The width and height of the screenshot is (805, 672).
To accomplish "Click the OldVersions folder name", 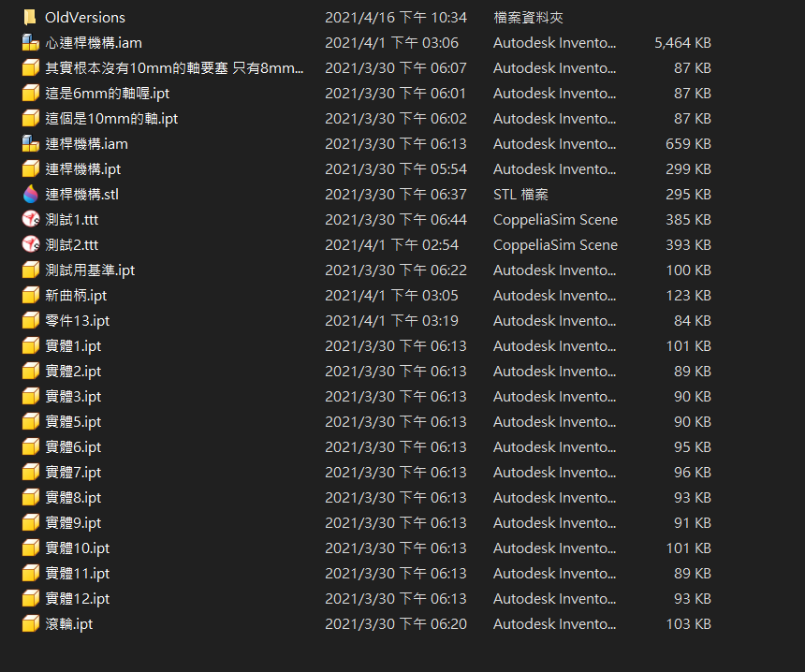I will point(84,18).
